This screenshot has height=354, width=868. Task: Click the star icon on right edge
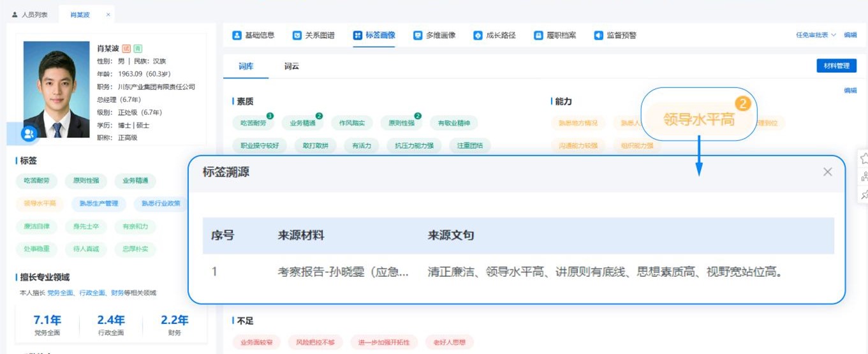(x=864, y=158)
